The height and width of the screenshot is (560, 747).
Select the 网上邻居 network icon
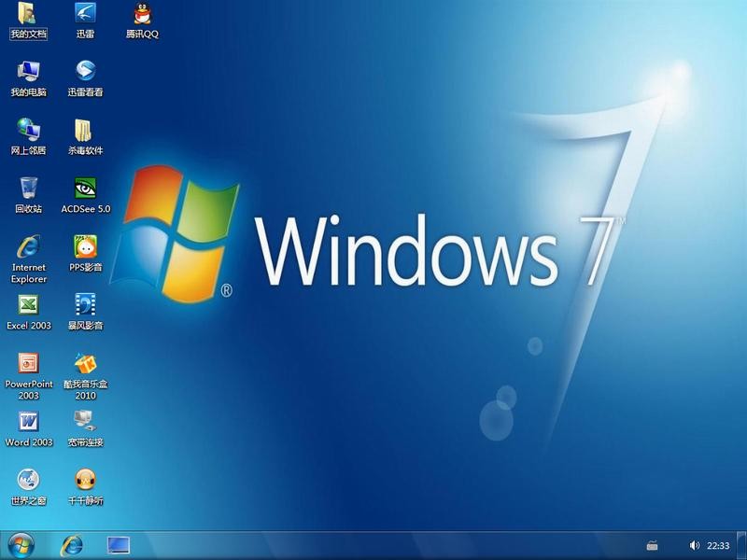(28, 137)
